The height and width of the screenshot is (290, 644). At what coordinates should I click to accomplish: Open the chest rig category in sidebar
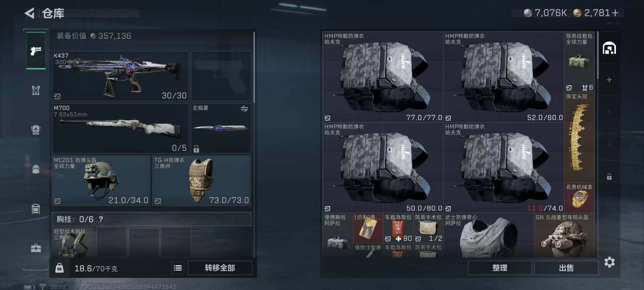tap(36, 90)
